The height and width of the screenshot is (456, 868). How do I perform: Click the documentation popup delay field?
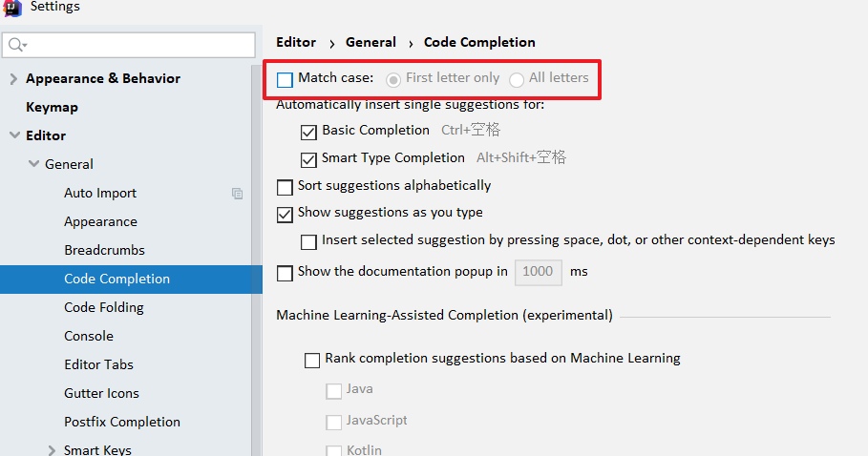click(x=538, y=272)
